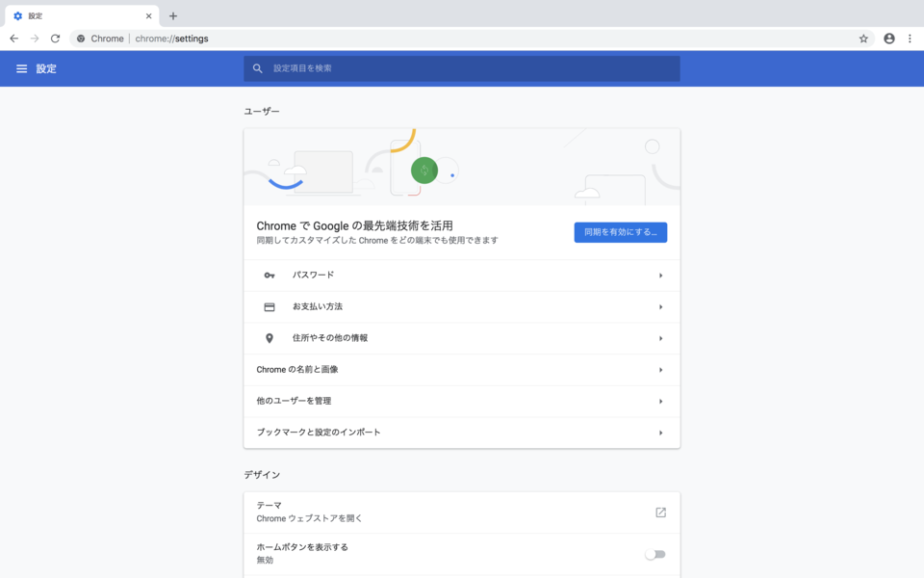This screenshot has height=578, width=924.
Task: Click the 設定項目を検索 search field
Action: 462,68
